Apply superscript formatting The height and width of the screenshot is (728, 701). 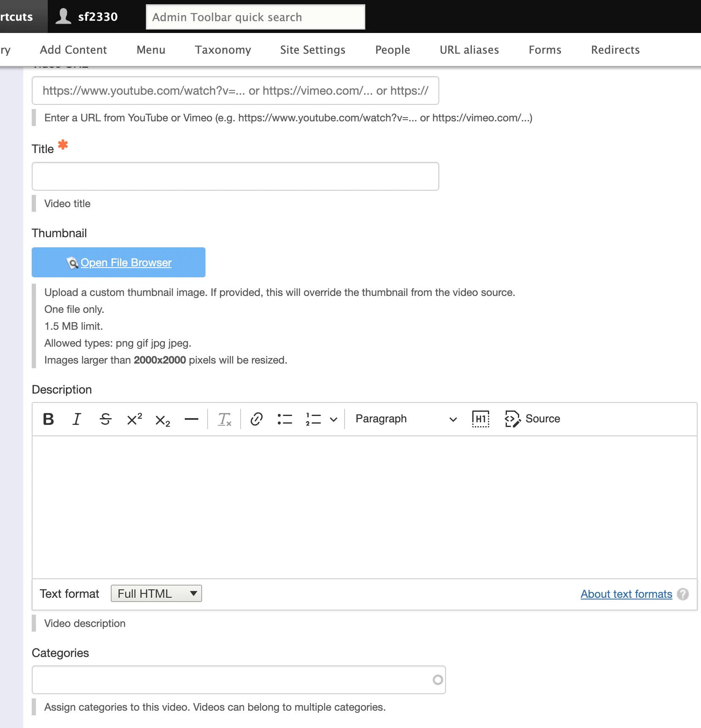pos(134,419)
